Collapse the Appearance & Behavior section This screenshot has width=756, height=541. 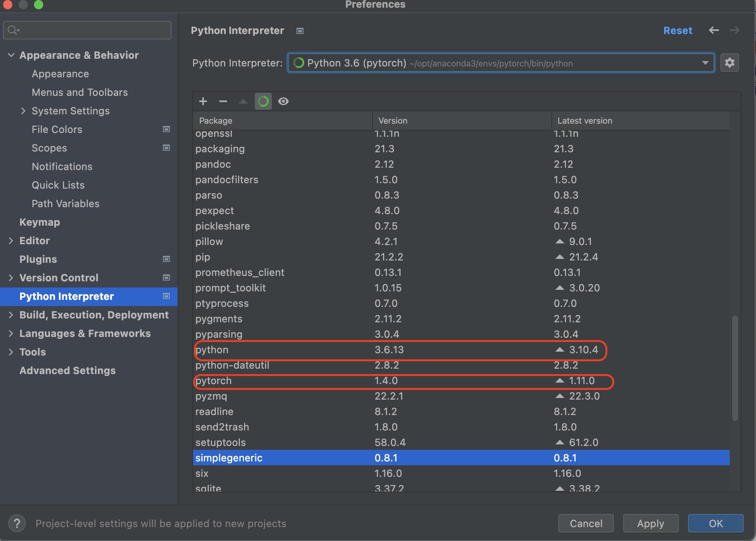coord(11,55)
